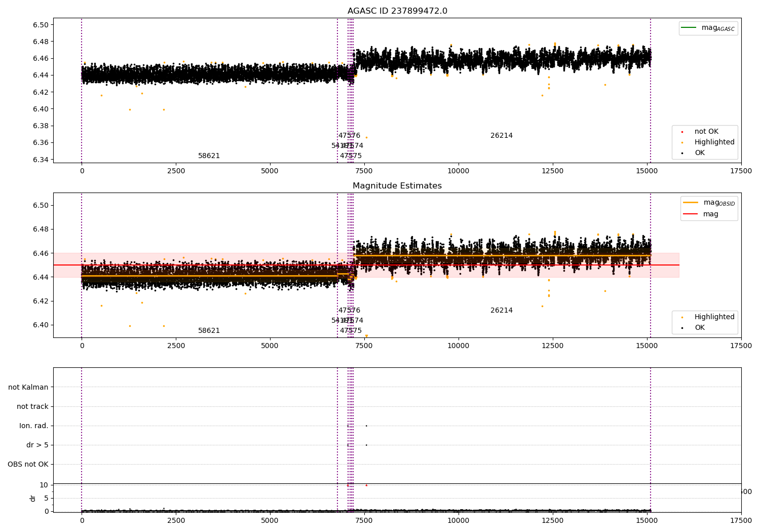This screenshot has width=760, height=532.
Task: Click the 2500 x-axis tick label under the Magnitude Estimates plot
Action: point(176,346)
